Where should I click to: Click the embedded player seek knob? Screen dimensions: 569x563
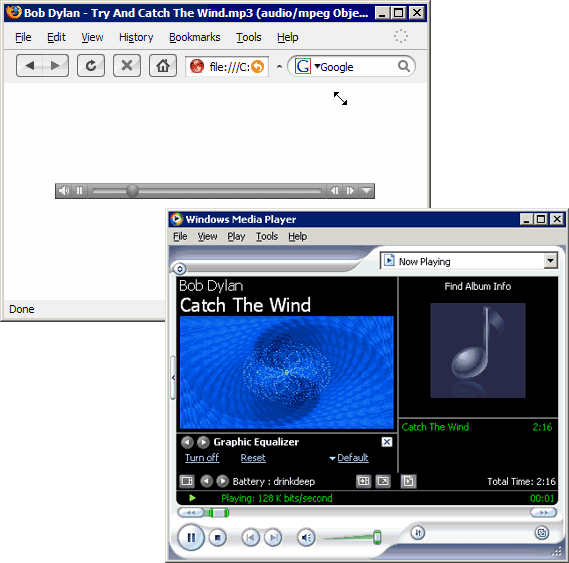click(132, 191)
